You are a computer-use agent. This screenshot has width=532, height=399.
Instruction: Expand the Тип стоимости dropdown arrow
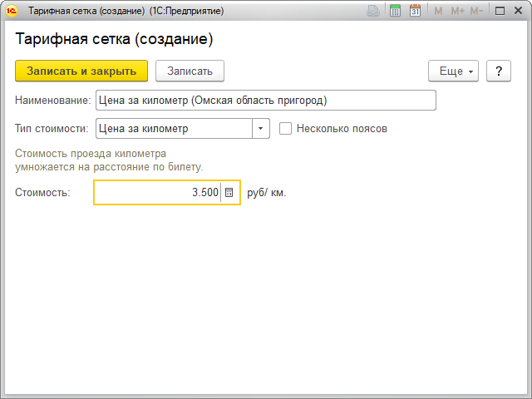click(x=261, y=129)
